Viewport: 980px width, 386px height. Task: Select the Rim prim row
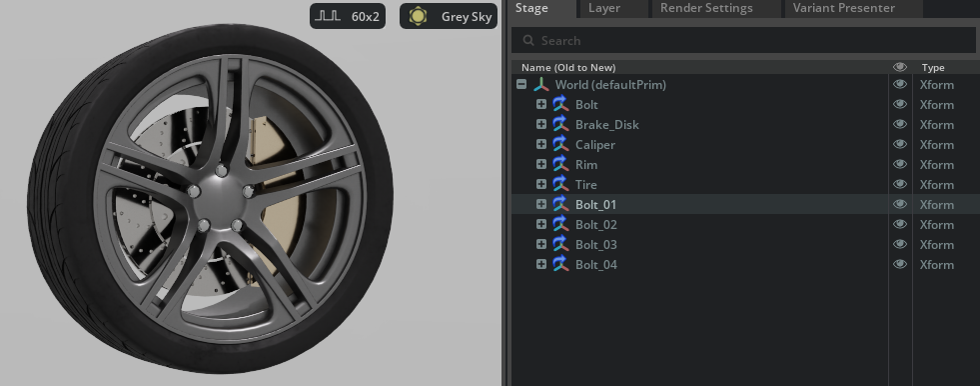[x=745, y=165]
